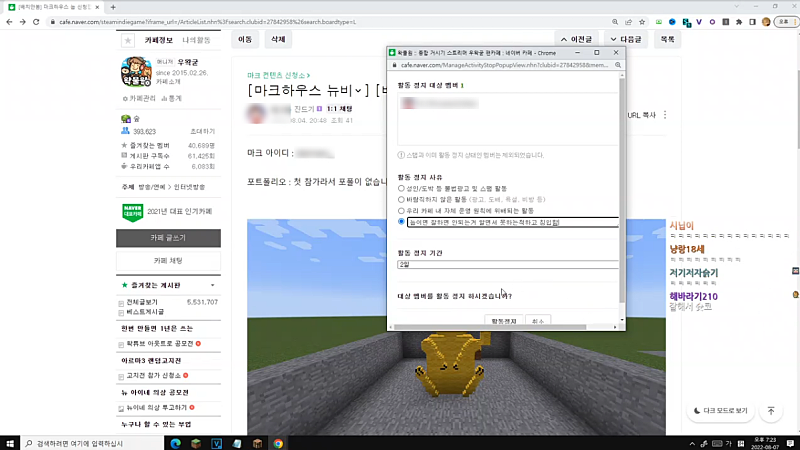This screenshot has height=450, width=800.
Task: Click the Windows taskbar search box
Action: point(92,443)
